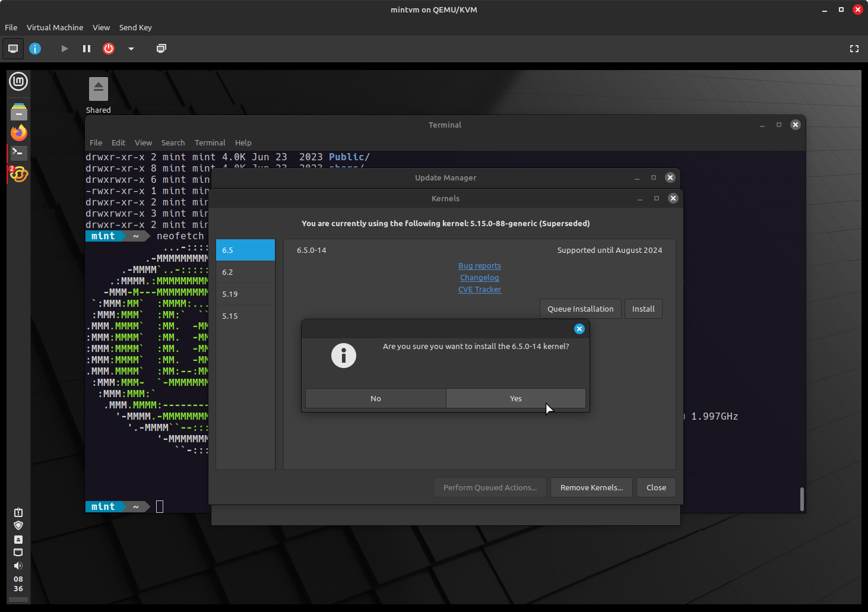
Task: Click Close in Kernels window
Action: point(656,487)
